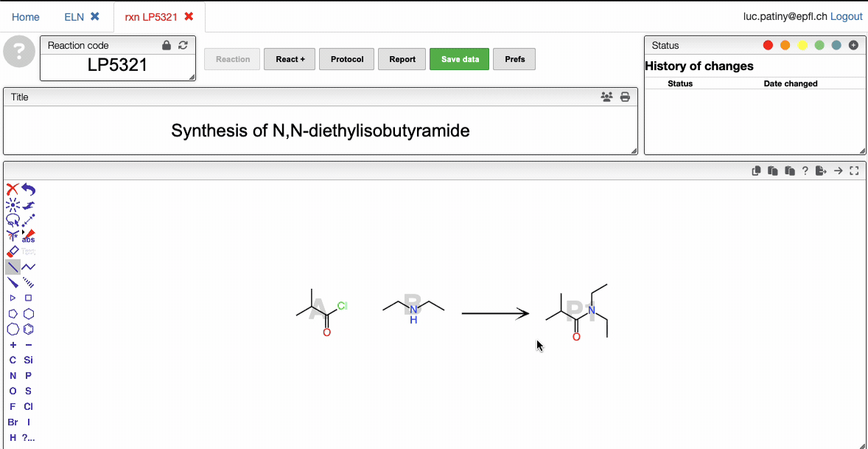Open the molecule copy tool in editor toolbar
Viewport: 868px width, 449px height.
point(755,170)
